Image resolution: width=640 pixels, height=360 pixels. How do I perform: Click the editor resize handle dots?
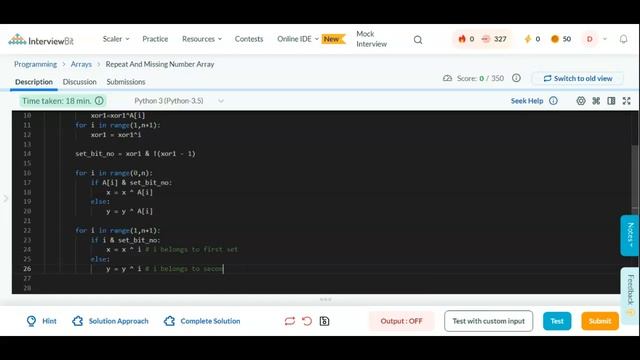(325, 299)
